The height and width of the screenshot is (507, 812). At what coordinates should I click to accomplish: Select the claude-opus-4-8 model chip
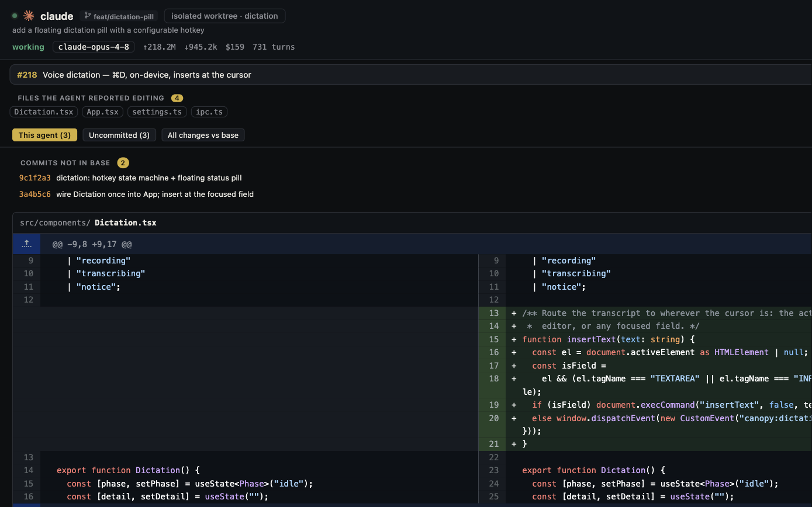coord(94,47)
